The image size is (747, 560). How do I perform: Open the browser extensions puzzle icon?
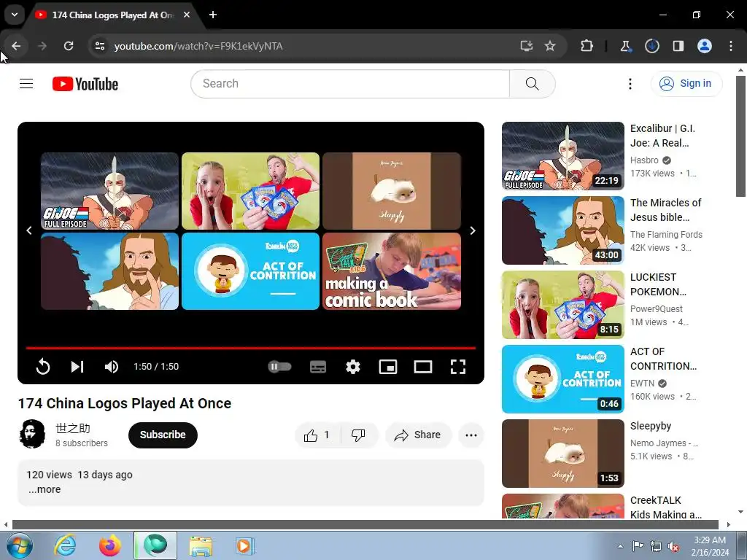click(587, 46)
